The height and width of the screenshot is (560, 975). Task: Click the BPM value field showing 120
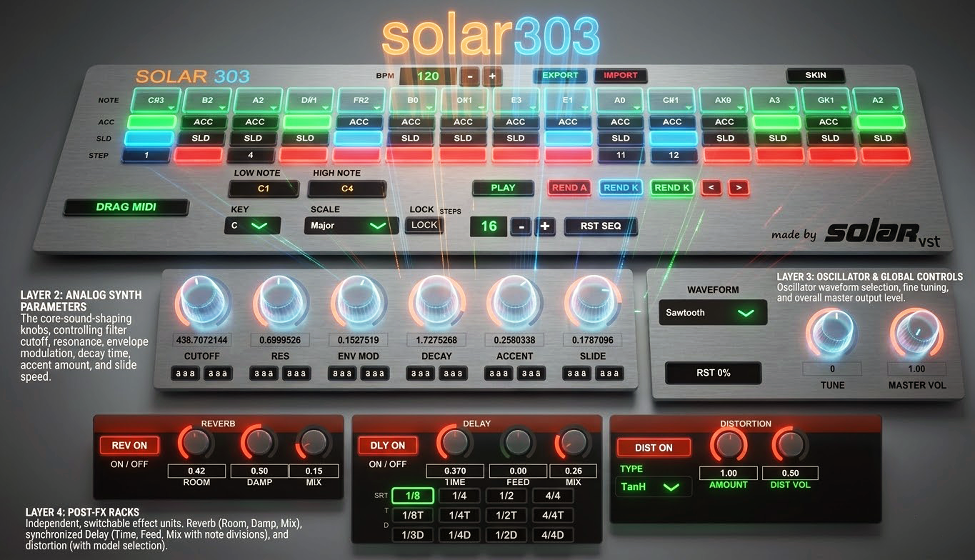(428, 76)
